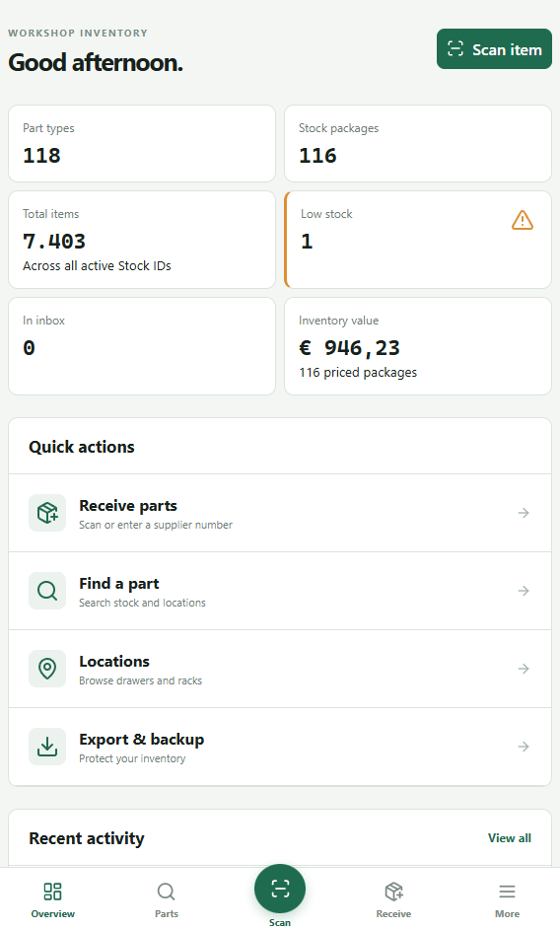Viewport: 560px width, 930px height.
Task: Select the Receive parts box icon
Action: click(47, 513)
